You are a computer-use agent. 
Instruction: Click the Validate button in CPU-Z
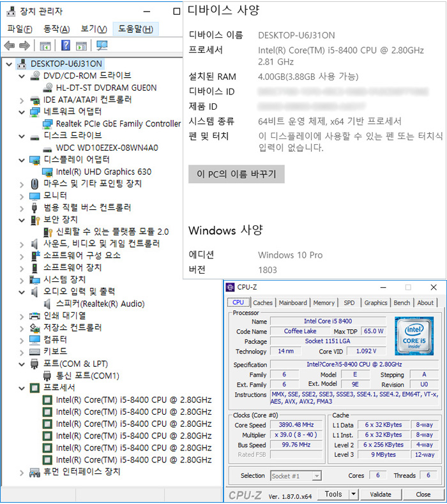click(x=381, y=494)
